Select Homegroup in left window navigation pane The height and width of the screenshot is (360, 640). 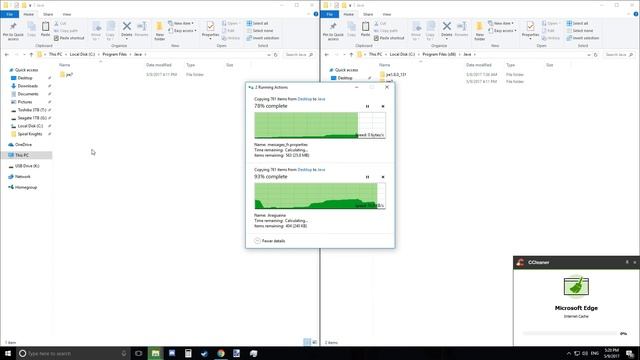pos(22,187)
